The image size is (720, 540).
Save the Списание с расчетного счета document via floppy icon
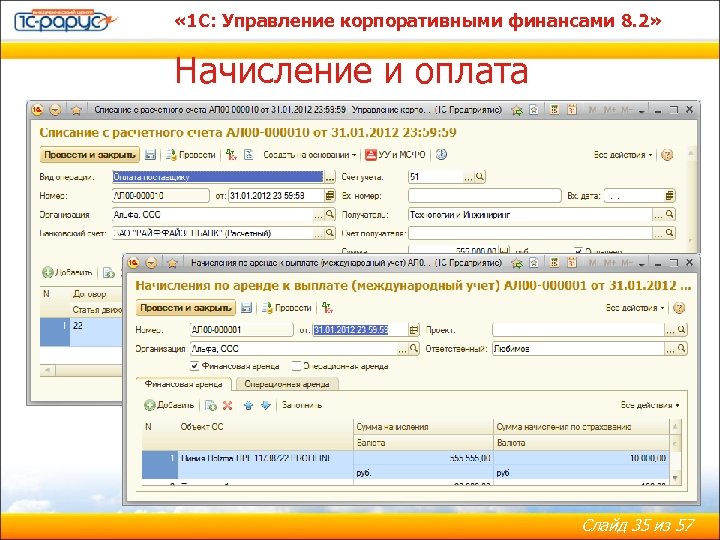tap(150, 155)
